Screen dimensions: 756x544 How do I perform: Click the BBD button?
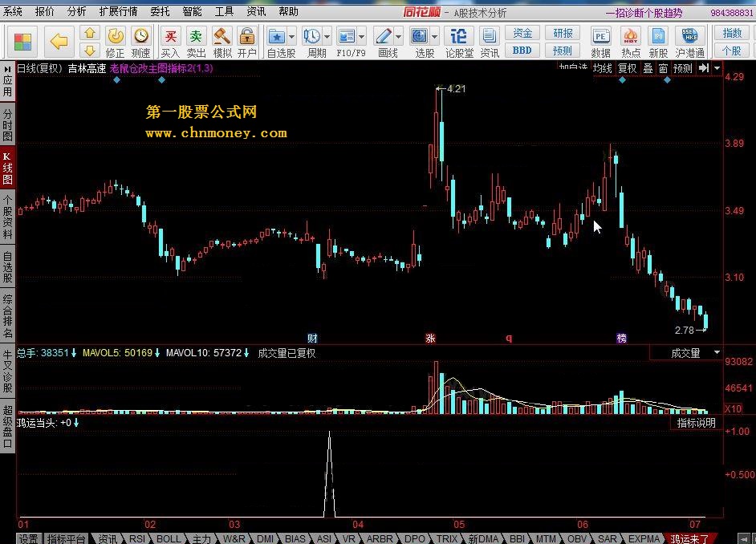522,50
